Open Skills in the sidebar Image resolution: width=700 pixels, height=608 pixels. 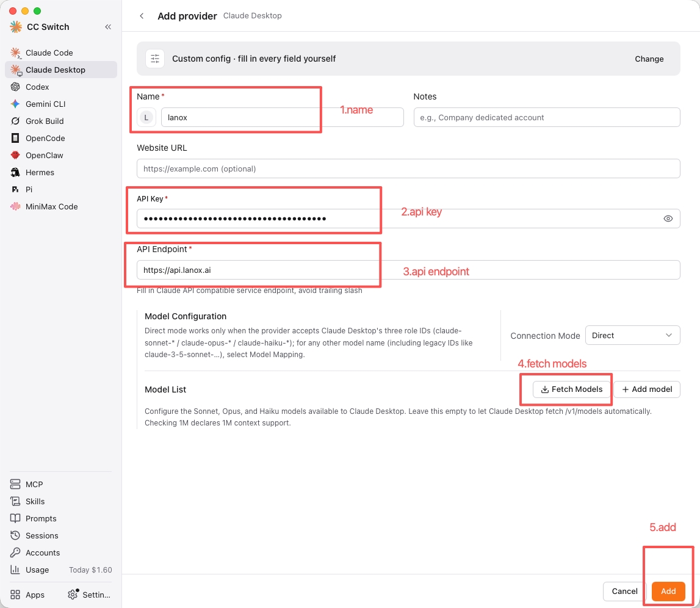(x=60, y=501)
